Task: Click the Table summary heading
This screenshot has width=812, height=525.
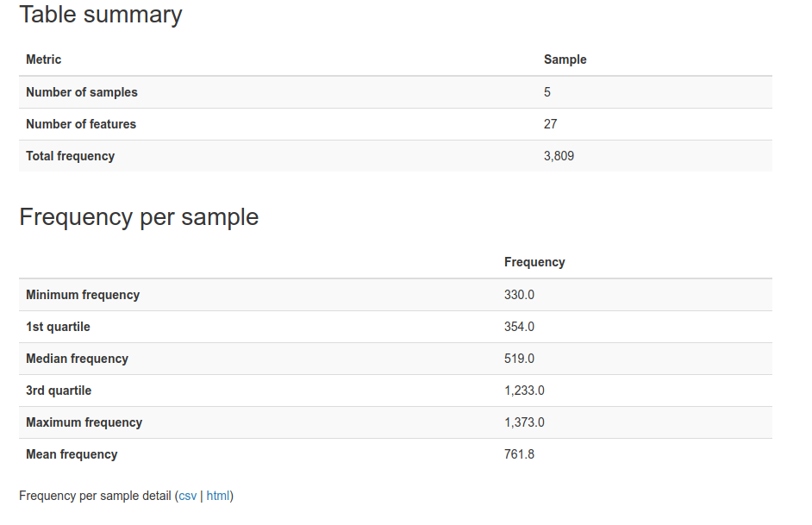Action: point(101,14)
